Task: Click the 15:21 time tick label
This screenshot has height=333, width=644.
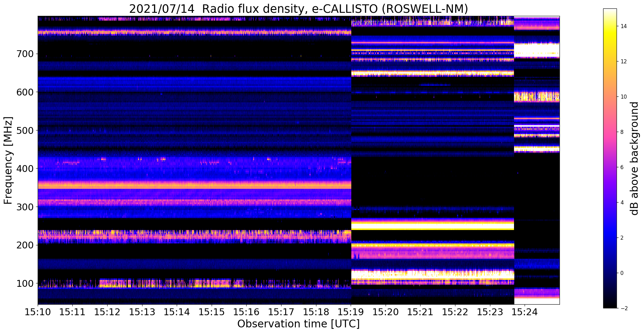Action: tap(421, 312)
